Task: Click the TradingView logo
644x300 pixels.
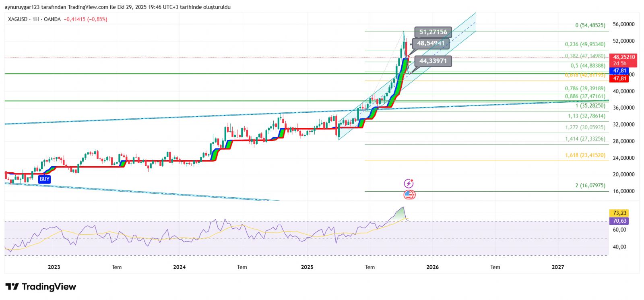Action: point(41,287)
